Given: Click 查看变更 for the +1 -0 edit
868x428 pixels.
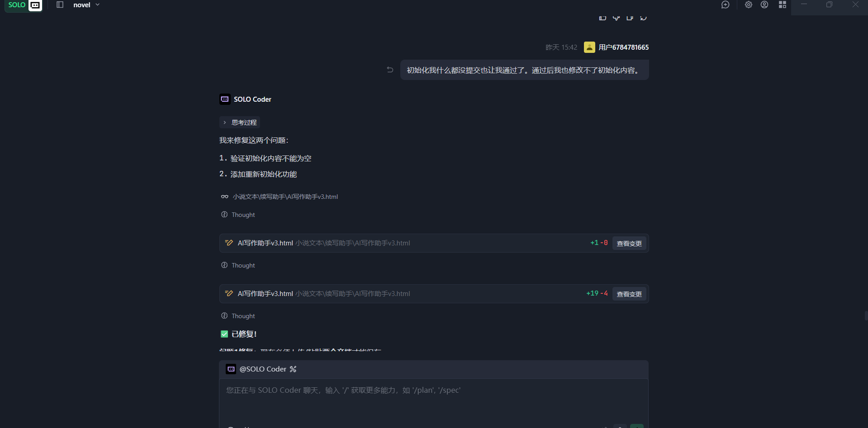Looking at the screenshot, I should 629,243.
